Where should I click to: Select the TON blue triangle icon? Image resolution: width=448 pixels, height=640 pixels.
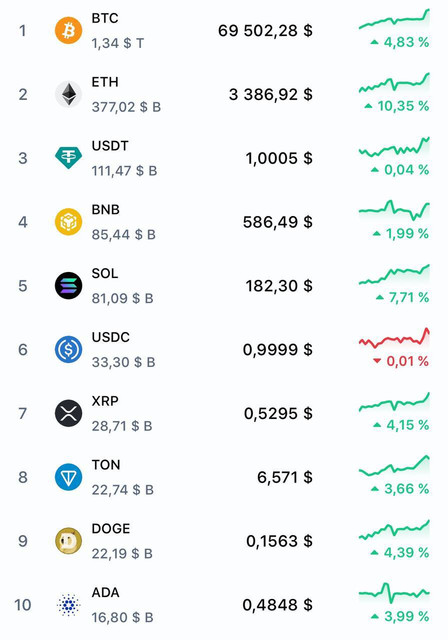point(68,477)
